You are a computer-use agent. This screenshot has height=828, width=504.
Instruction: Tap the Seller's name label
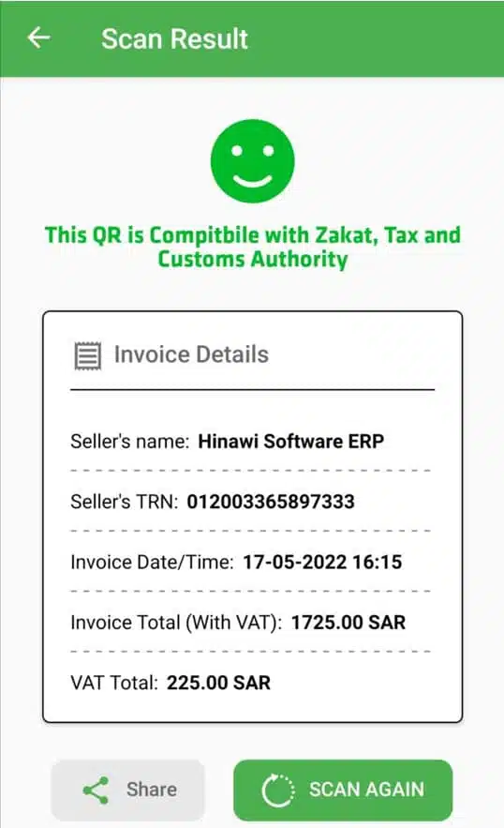(130, 441)
